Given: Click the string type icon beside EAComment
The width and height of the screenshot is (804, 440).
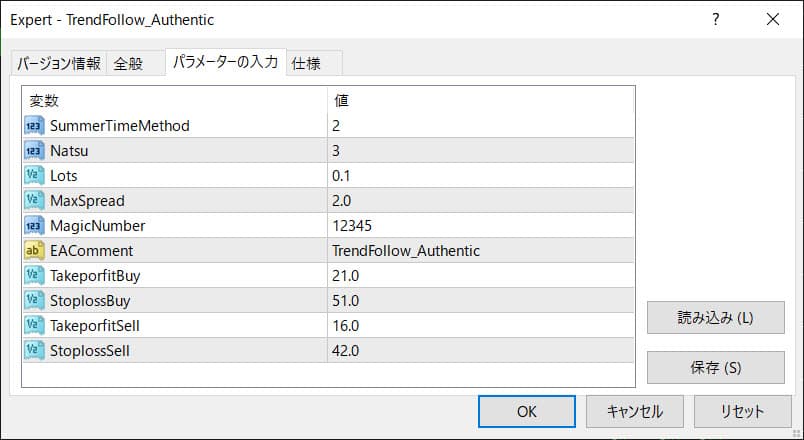Looking at the screenshot, I should pyautogui.click(x=34, y=250).
